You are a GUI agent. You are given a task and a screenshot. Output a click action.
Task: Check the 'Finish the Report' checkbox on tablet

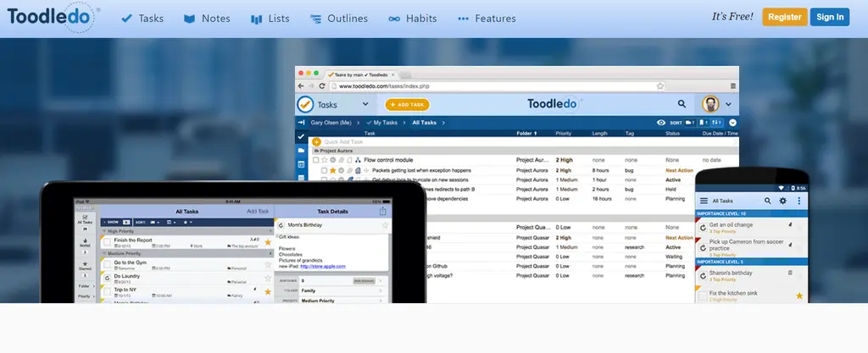[x=108, y=242]
